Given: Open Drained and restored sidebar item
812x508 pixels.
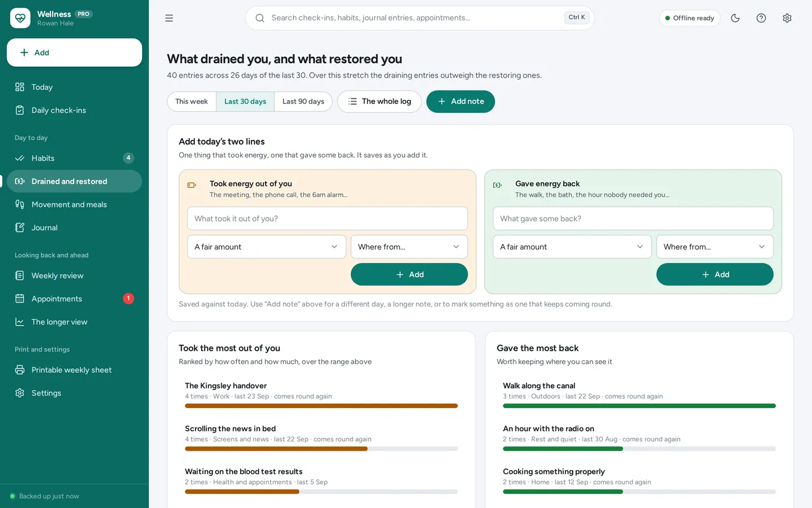Looking at the screenshot, I should pyautogui.click(x=74, y=181).
